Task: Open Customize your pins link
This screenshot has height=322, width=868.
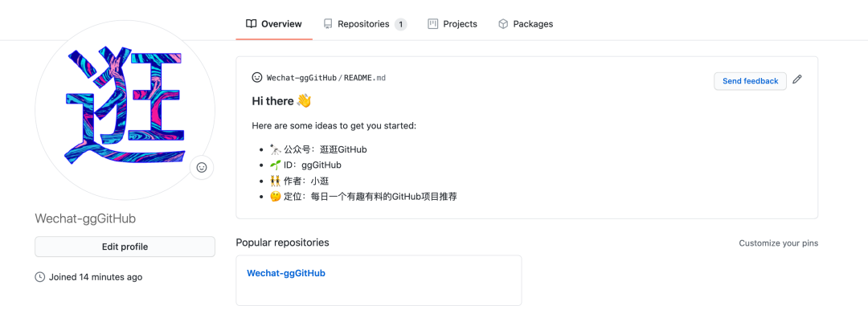Action: click(778, 243)
